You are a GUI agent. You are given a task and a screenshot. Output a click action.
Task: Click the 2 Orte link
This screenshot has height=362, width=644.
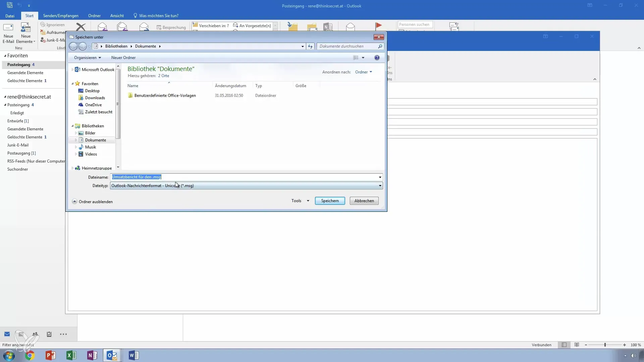point(164,76)
